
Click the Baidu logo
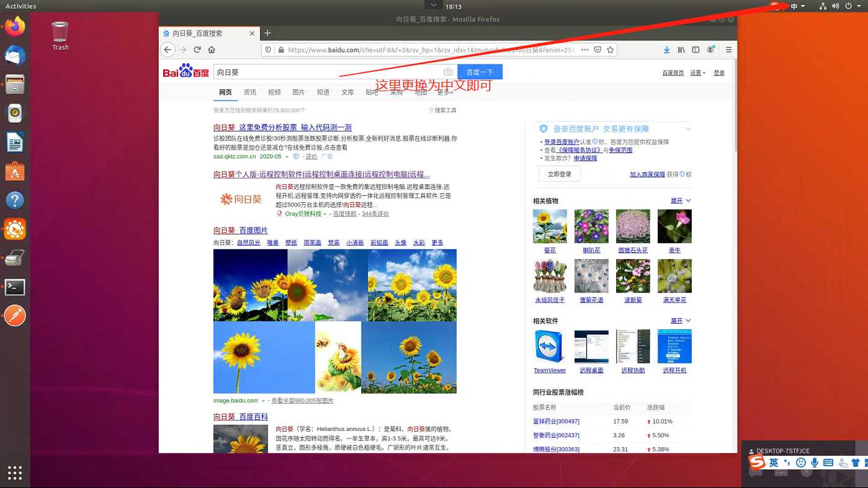pos(186,71)
